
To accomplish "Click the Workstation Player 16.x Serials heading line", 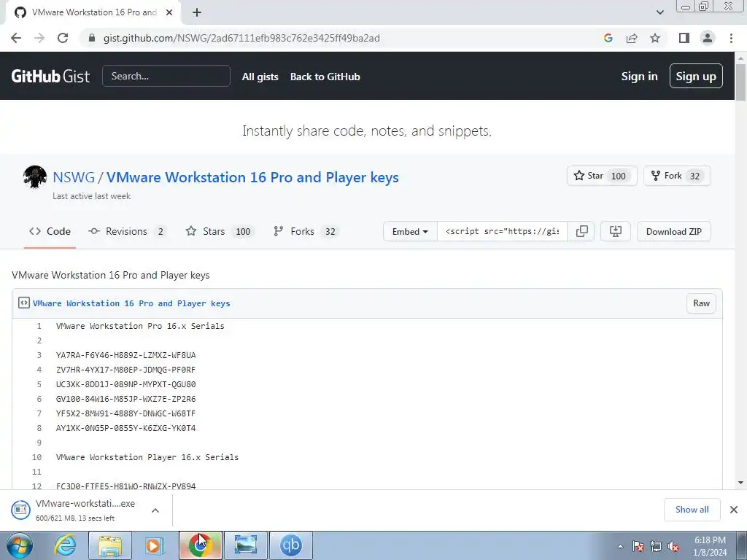I will point(147,457).
